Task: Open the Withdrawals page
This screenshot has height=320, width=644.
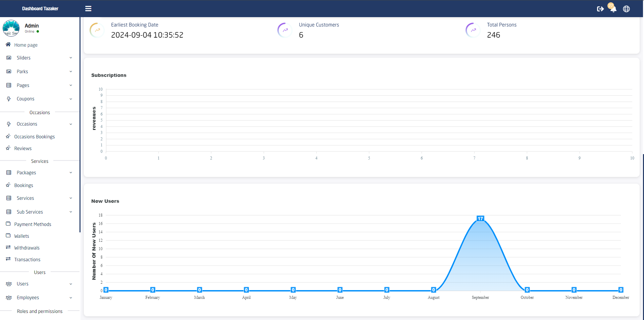Action: point(27,248)
